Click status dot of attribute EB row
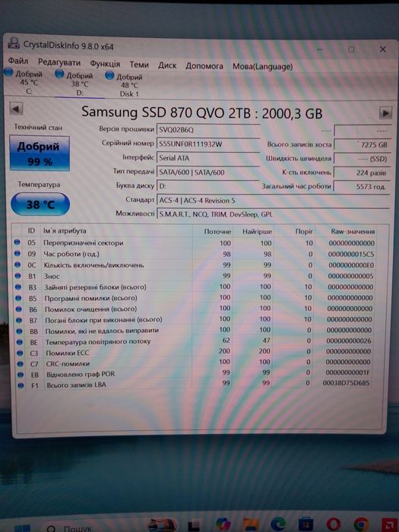Viewport: 399px width, 532px height. pyautogui.click(x=21, y=375)
